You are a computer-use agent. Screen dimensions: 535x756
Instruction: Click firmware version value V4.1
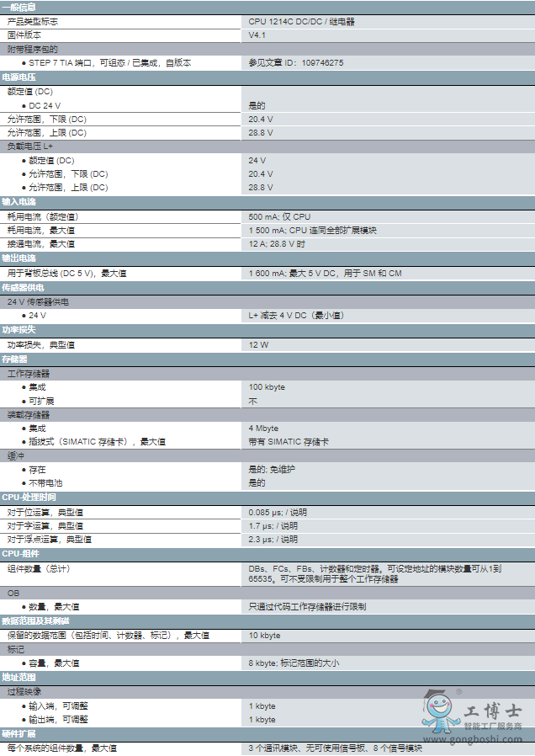257,35
